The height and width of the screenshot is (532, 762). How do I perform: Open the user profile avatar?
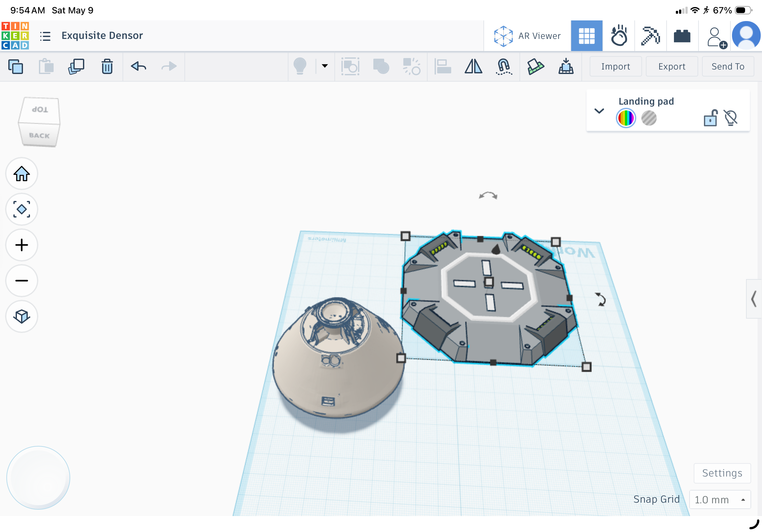coord(746,35)
